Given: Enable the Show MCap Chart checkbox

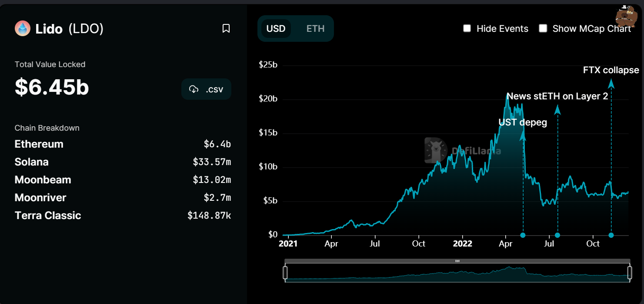Looking at the screenshot, I should pos(543,29).
